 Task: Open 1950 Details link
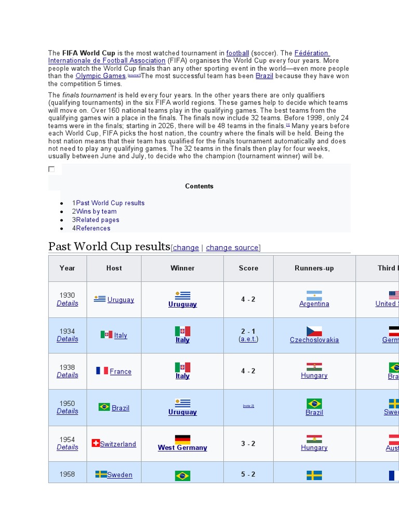point(68,411)
